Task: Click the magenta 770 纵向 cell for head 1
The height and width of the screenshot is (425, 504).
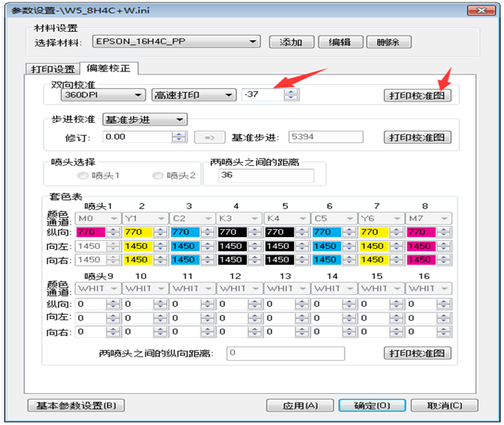Action: [x=90, y=232]
